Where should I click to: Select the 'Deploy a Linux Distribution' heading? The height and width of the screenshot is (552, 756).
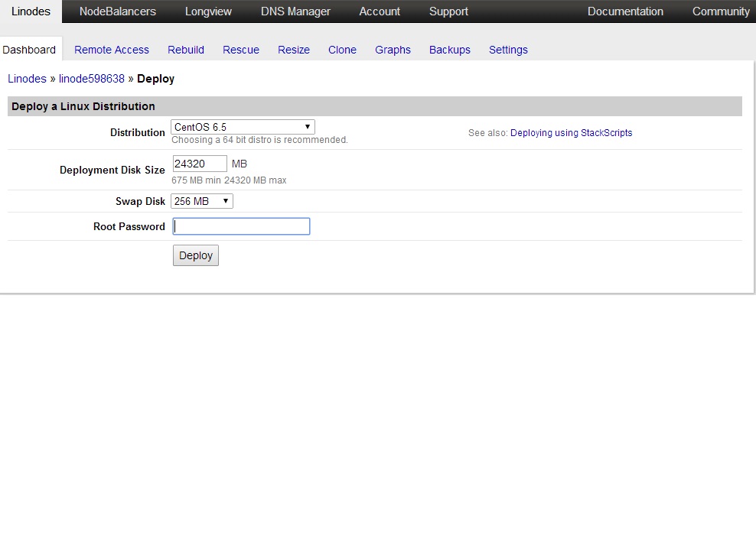pyautogui.click(x=83, y=106)
